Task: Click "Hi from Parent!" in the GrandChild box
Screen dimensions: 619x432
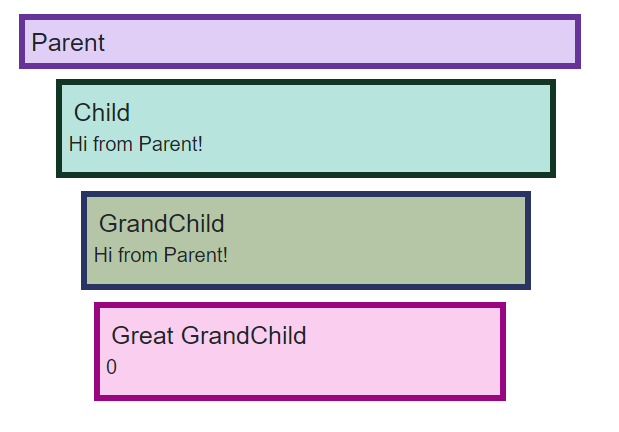Action: pos(161,255)
